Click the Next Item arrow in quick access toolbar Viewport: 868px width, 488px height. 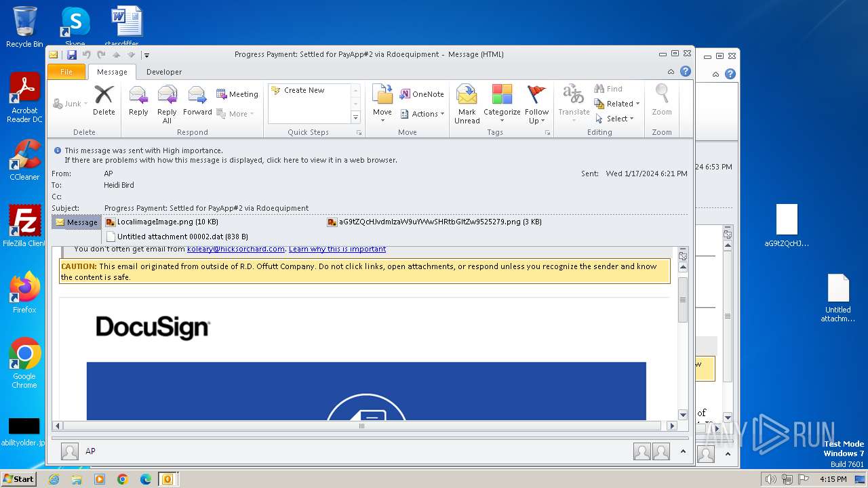131,55
